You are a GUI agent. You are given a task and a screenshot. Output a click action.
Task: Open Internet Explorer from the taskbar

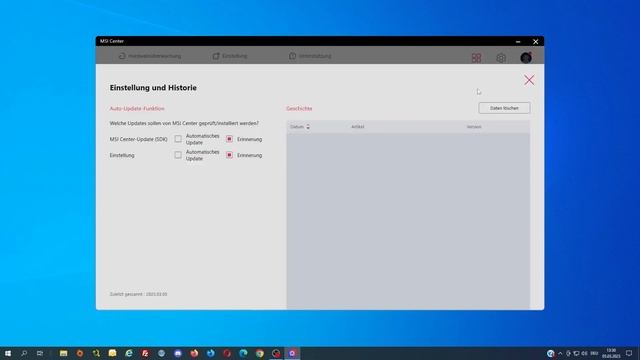129,353
